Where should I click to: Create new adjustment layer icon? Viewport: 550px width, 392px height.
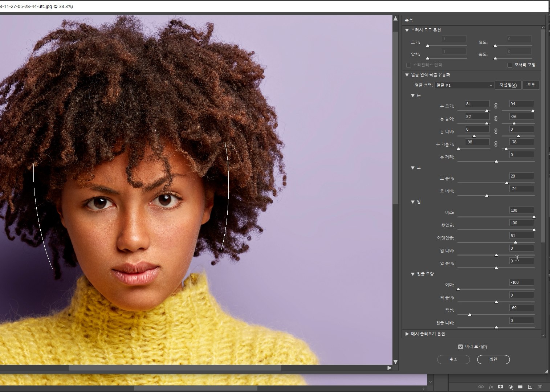click(510, 387)
